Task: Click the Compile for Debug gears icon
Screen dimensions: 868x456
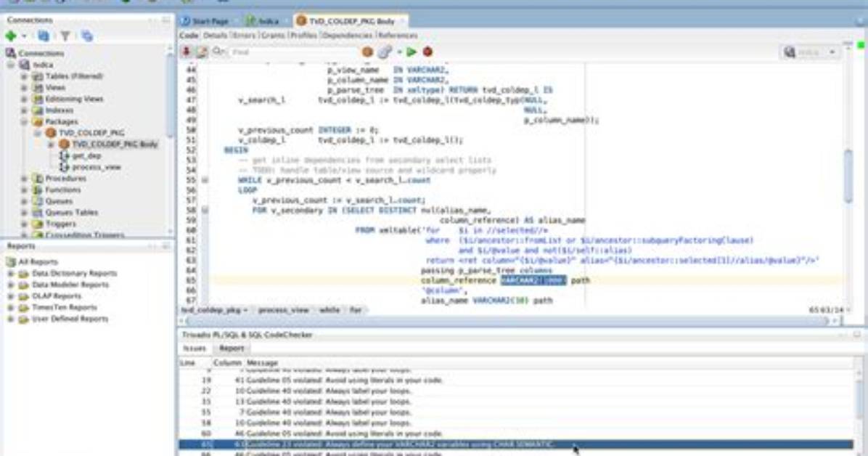Action: point(385,52)
